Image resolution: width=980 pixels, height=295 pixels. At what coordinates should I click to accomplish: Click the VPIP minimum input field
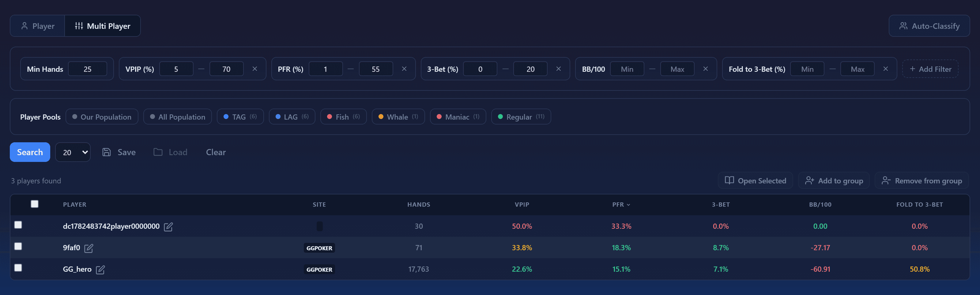pos(176,69)
